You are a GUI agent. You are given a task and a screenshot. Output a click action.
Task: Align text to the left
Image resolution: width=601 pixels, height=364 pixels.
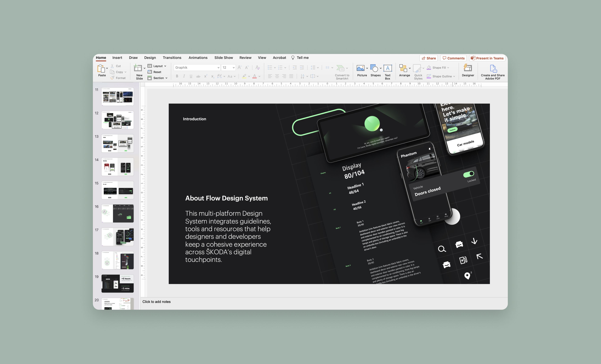pos(270,76)
